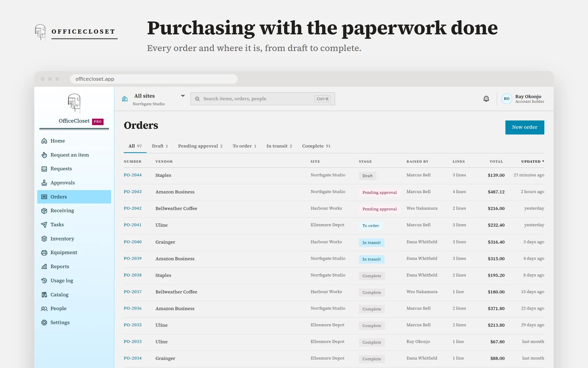Expand the All sites dropdown chevron
Viewport: 588px width, 368px height.
183,96
